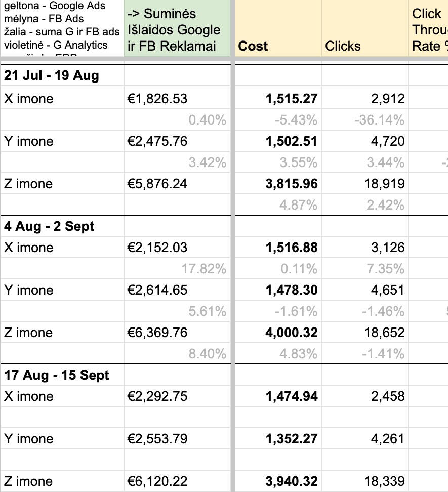Click the 17.82% change cell
The image size is (448, 492).
pos(203,269)
